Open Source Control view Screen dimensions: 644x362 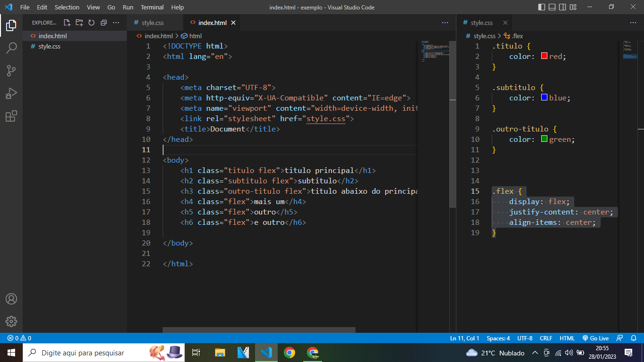[x=11, y=71]
